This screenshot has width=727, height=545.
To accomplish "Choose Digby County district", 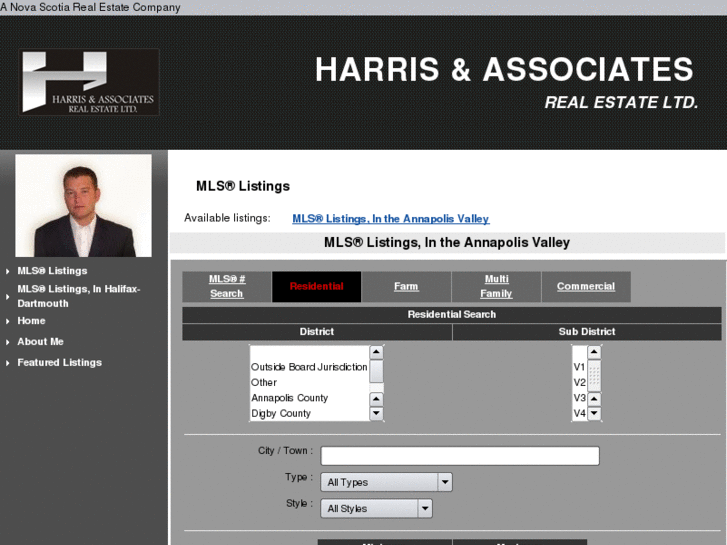I will 309,413.
